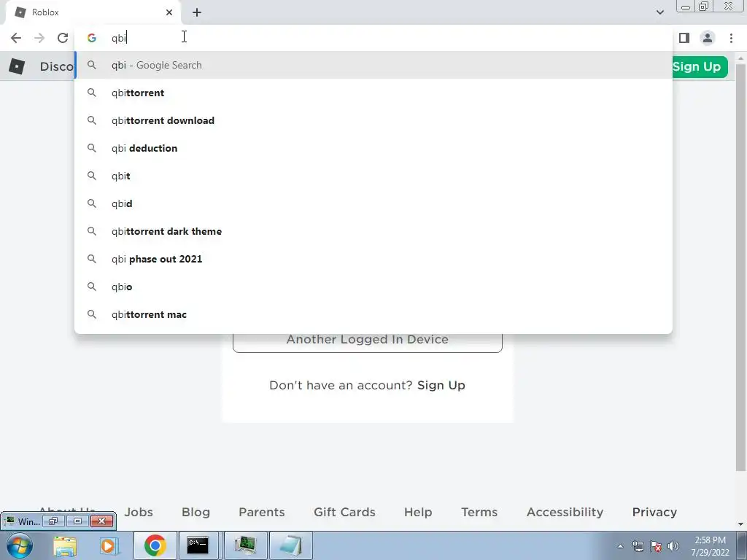Viewport: 747px width, 560px height.
Task: Restore the minimized 'Win...' window
Action: (x=53, y=521)
